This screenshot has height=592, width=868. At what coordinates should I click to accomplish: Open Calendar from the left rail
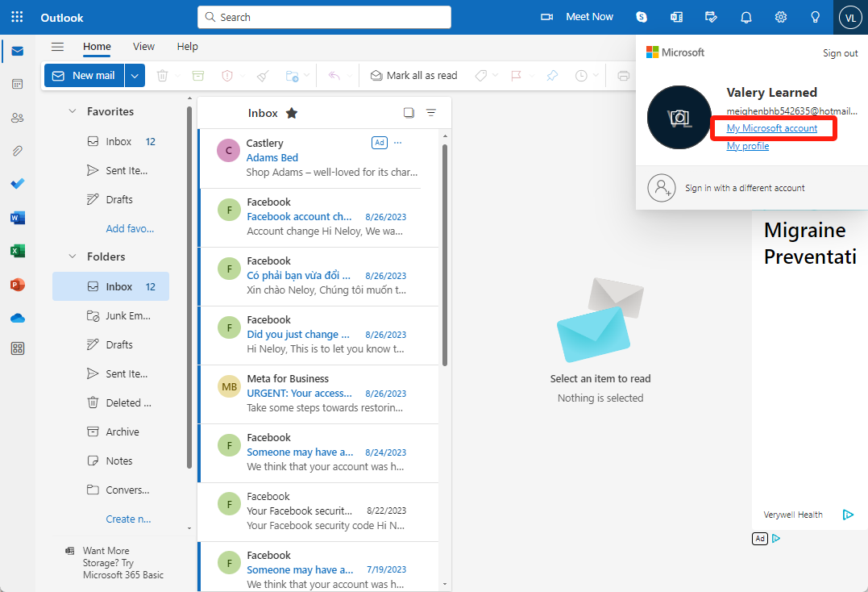[x=17, y=84]
